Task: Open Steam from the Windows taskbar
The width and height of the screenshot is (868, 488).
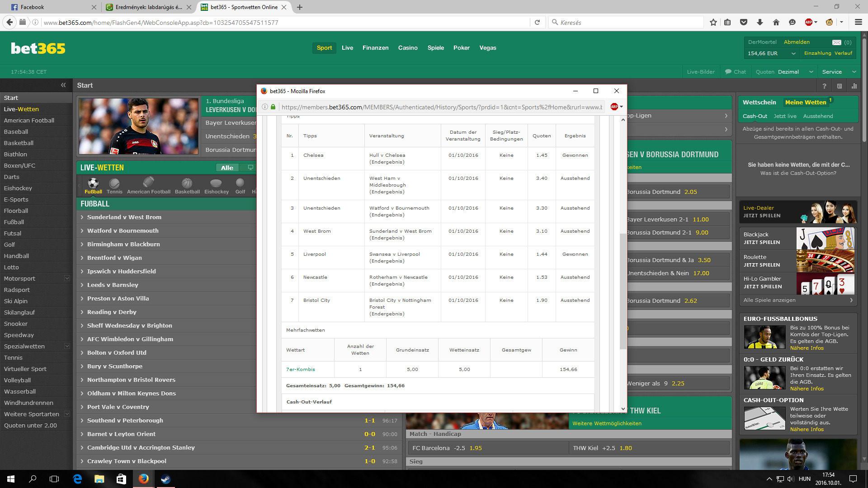Action: coord(165,479)
